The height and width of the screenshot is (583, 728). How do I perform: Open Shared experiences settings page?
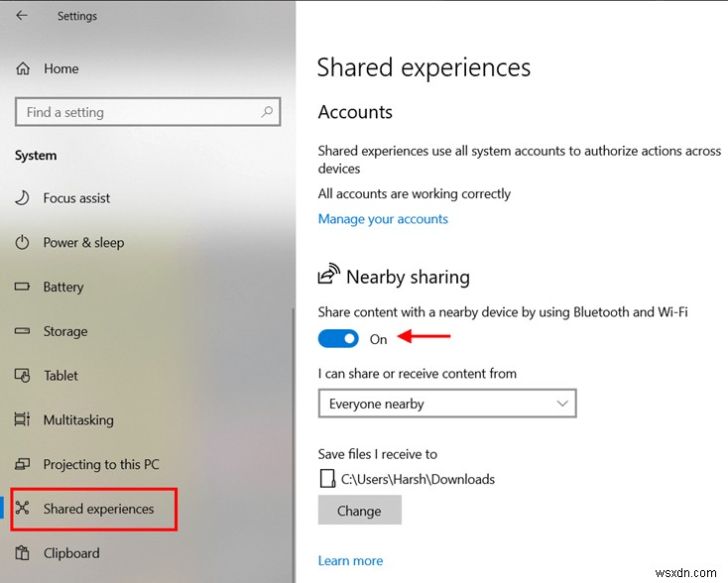point(98,509)
